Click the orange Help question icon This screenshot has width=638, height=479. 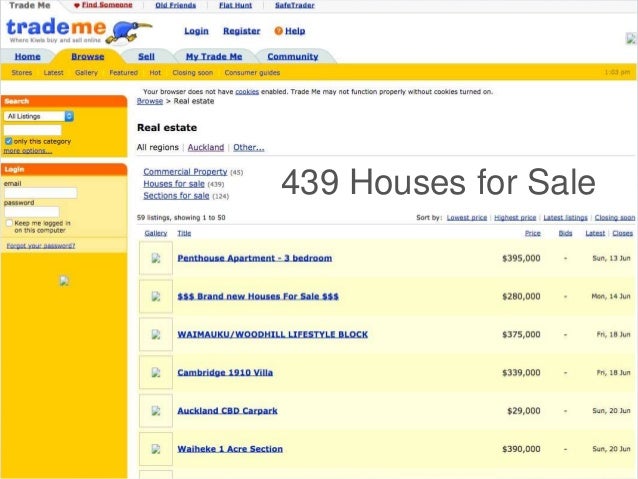tap(278, 31)
